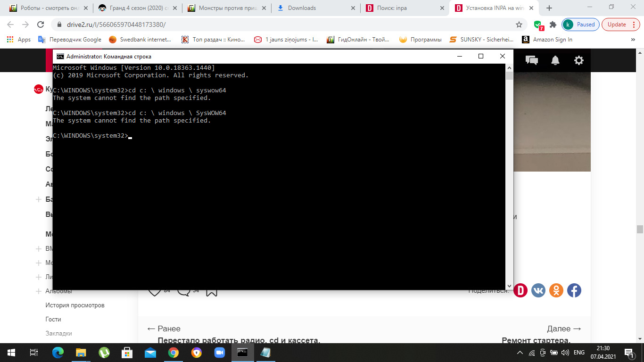Open the История просмотров link
This screenshot has height=362, width=644.
coord(75,305)
